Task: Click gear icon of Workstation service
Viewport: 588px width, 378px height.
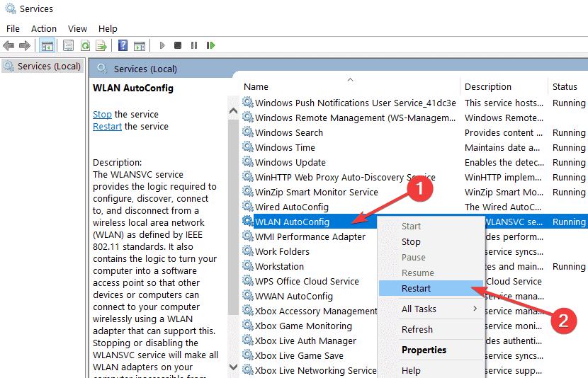Action: [248, 266]
